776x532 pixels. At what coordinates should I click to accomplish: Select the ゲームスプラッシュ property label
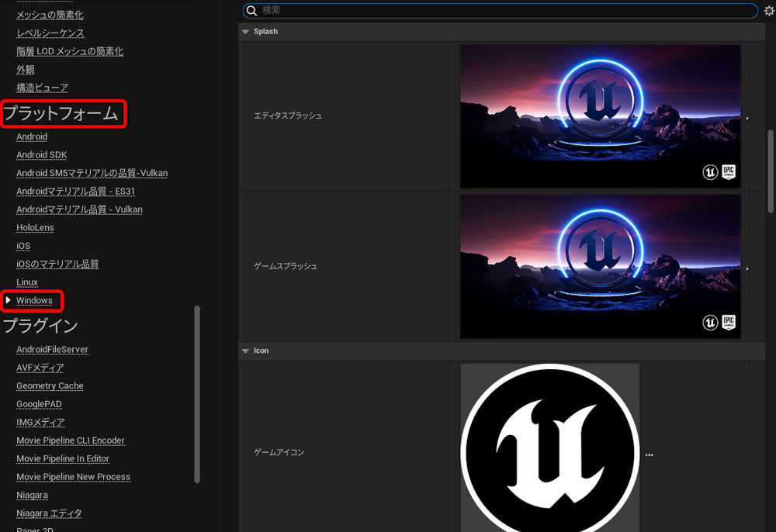(x=285, y=267)
